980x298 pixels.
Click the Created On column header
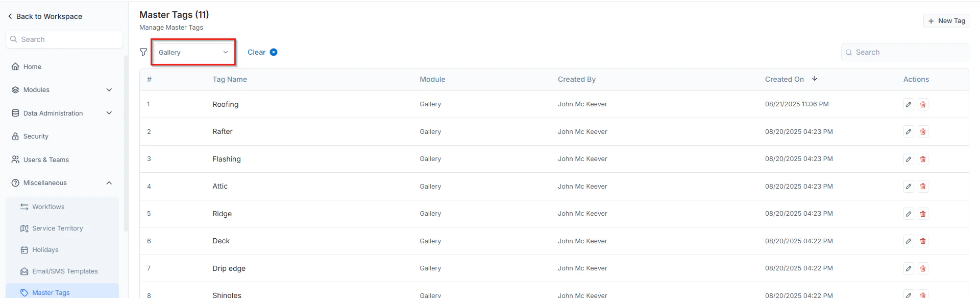click(785, 79)
